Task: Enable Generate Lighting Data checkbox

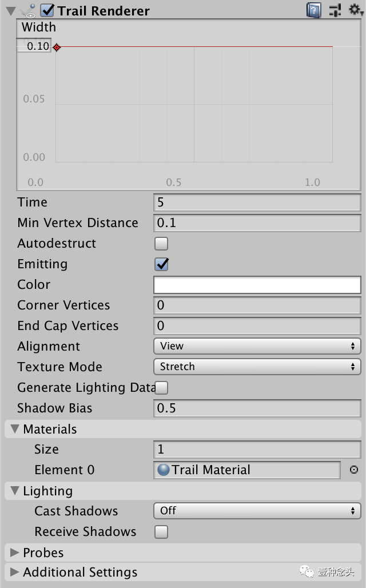Action: [x=162, y=388]
